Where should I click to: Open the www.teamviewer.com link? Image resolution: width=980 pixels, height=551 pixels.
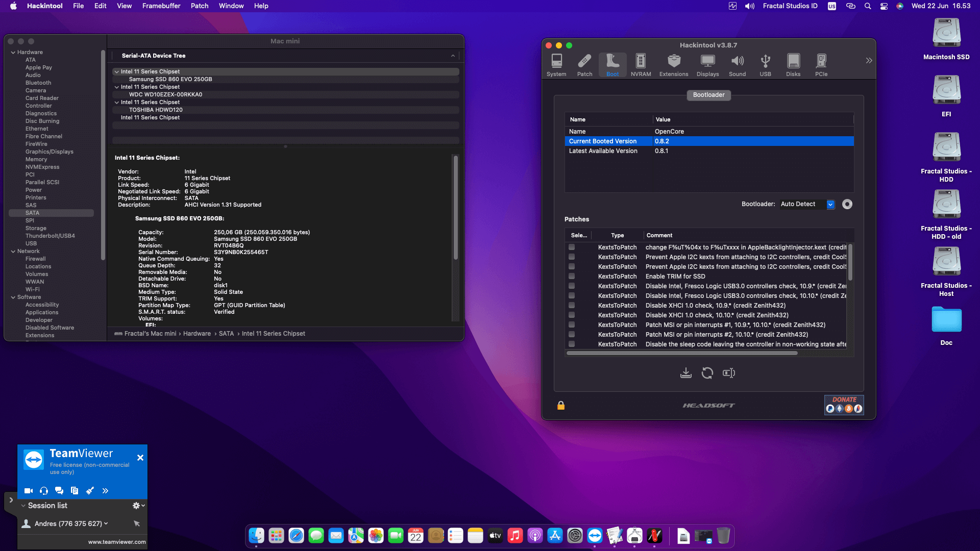tap(117, 542)
